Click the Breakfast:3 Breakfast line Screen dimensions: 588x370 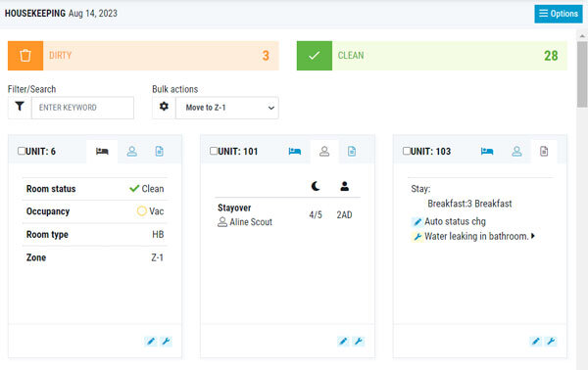pos(469,204)
